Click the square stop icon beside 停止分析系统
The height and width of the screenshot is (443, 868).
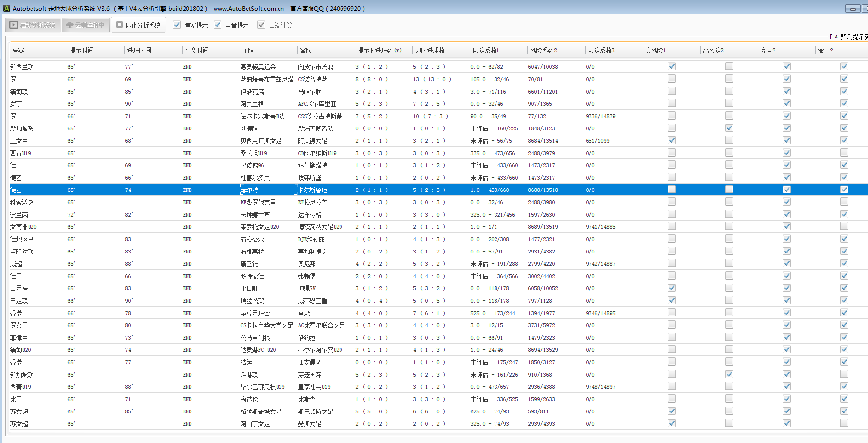(119, 25)
